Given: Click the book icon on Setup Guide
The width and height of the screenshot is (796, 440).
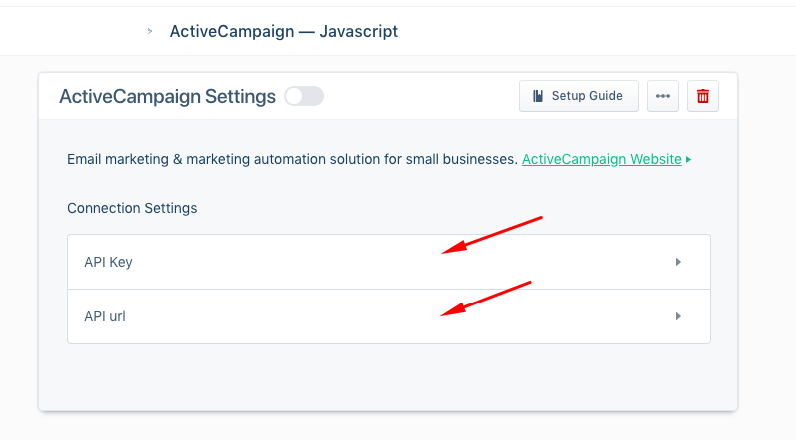Looking at the screenshot, I should pyautogui.click(x=538, y=96).
